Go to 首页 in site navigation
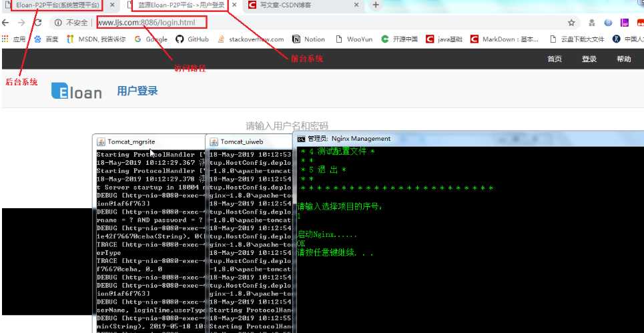This screenshot has height=333, width=644. 555,59
